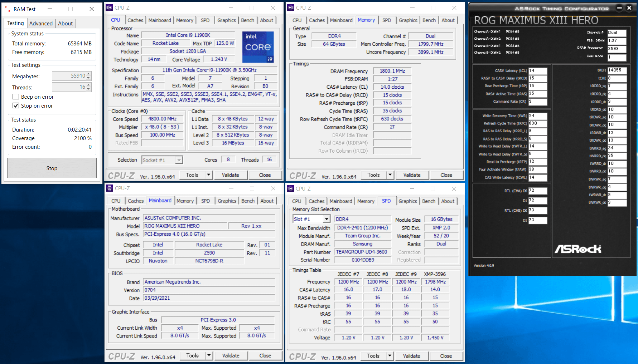
Task: Open the Slot #1 memory slot dropdown
Action: pyautogui.click(x=327, y=219)
